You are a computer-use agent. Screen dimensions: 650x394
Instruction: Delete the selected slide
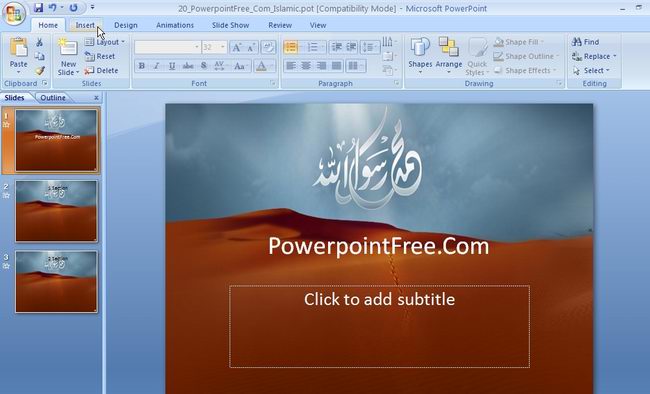pyautogui.click(x=102, y=71)
